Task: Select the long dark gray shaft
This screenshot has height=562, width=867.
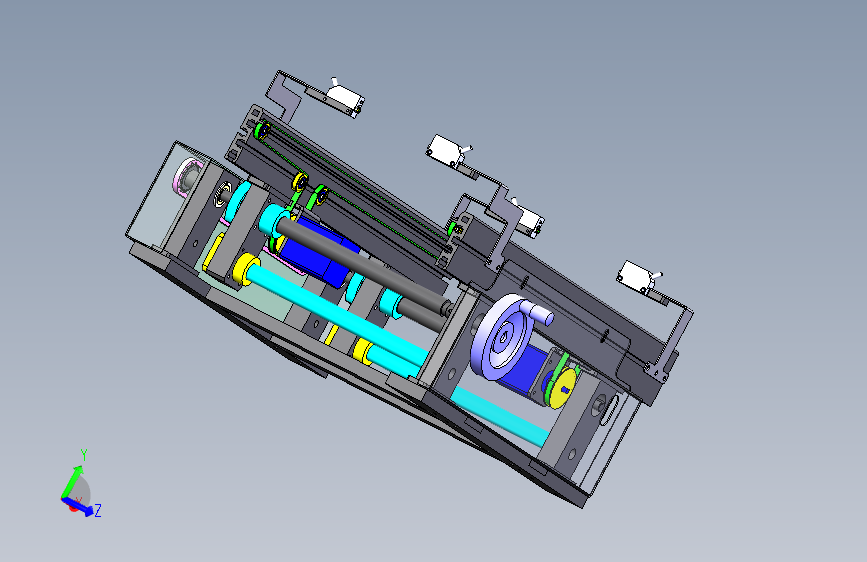Action: 366,265
